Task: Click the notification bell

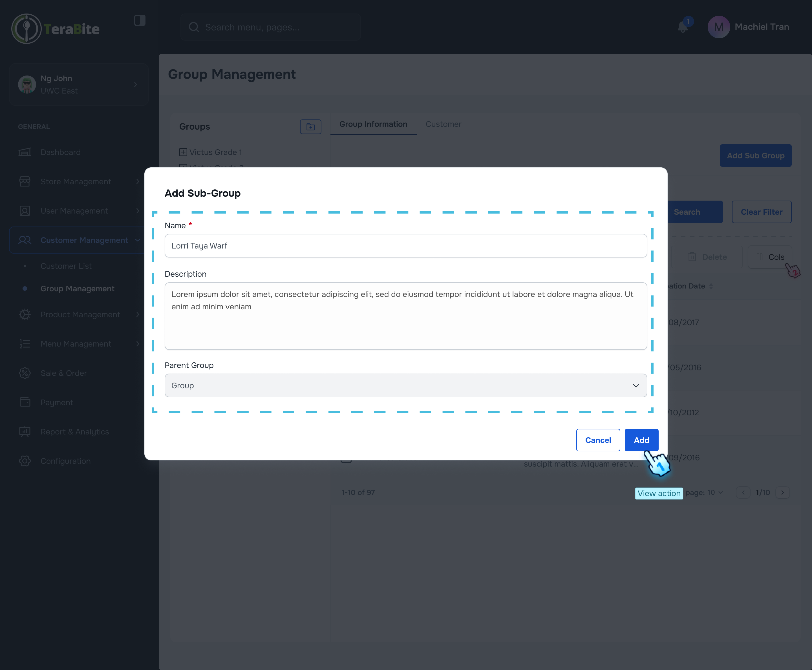Action: coord(683,27)
